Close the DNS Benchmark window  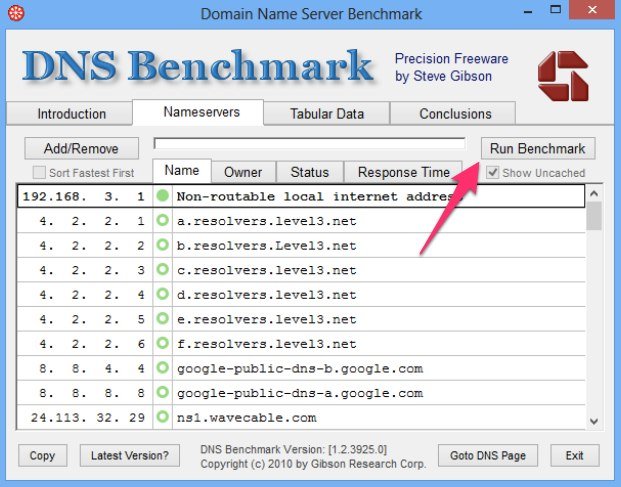pyautogui.click(x=592, y=10)
